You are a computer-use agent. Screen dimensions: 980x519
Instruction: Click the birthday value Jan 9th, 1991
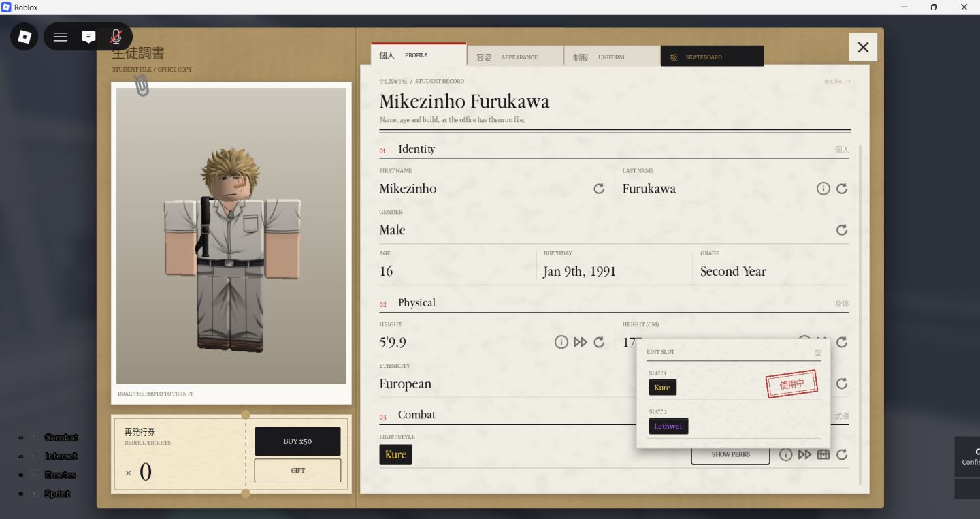pyautogui.click(x=579, y=271)
